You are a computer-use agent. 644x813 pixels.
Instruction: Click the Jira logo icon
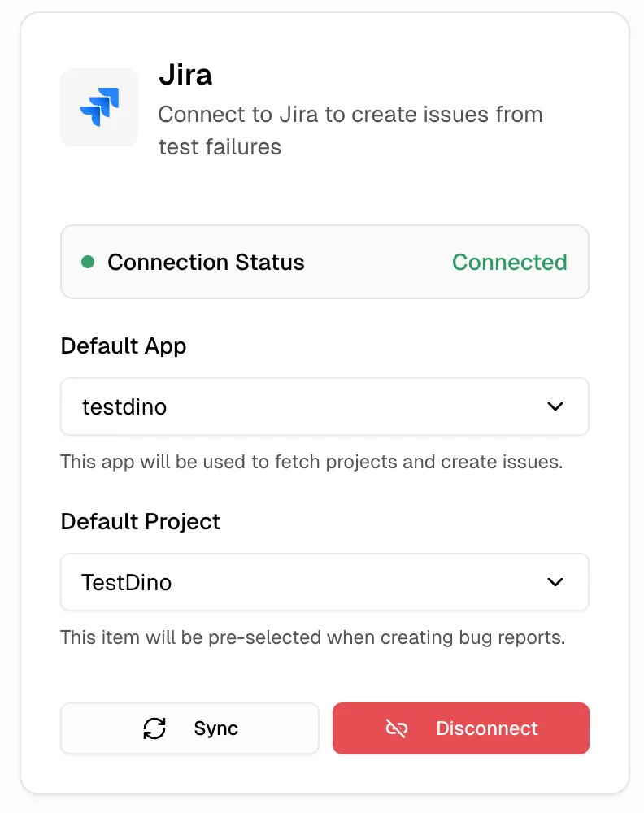pos(98,107)
